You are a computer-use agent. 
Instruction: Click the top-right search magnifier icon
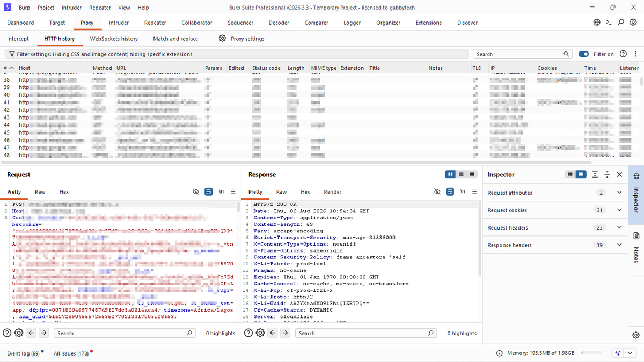[x=621, y=23]
